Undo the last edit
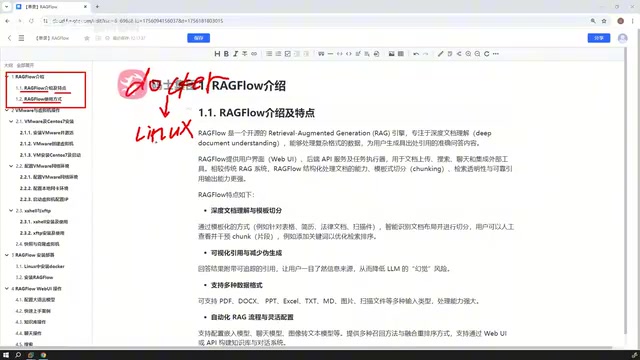This screenshot has height=360, width=640. (x=416, y=54)
